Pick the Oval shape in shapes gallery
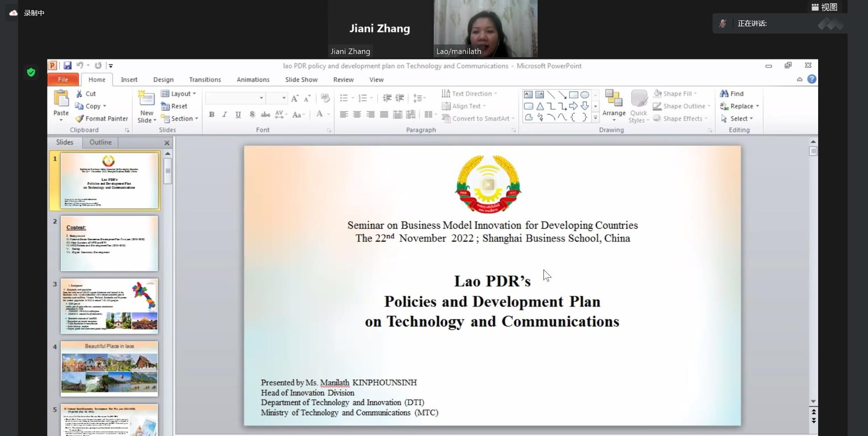Image resolution: width=868 pixels, height=436 pixels. (585, 94)
